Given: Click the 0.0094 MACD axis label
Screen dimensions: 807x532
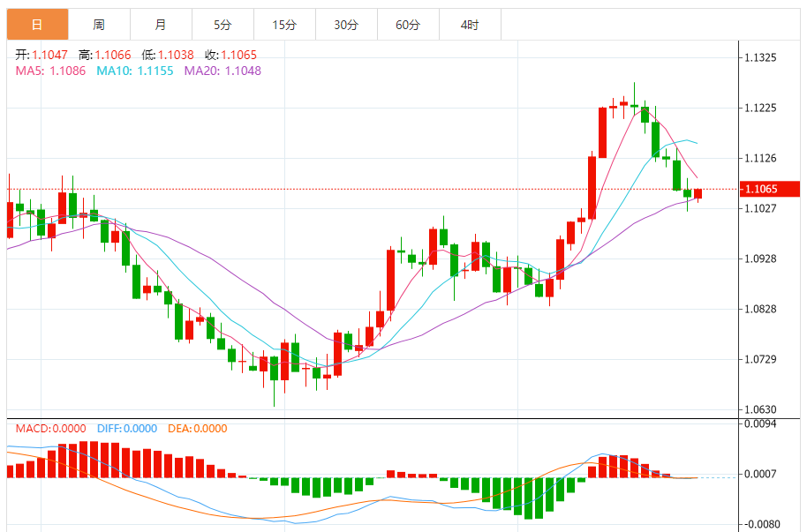Looking at the screenshot, I should tap(761, 424).
